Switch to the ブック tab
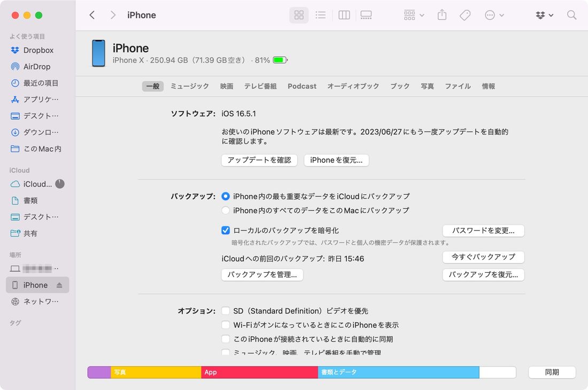 click(x=400, y=86)
